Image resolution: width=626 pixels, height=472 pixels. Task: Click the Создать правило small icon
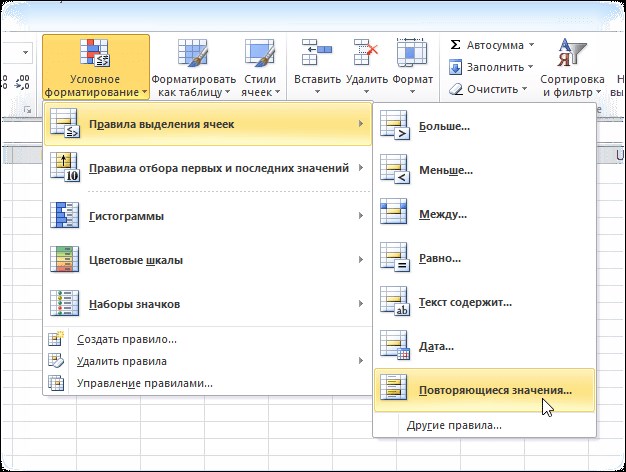[56, 339]
